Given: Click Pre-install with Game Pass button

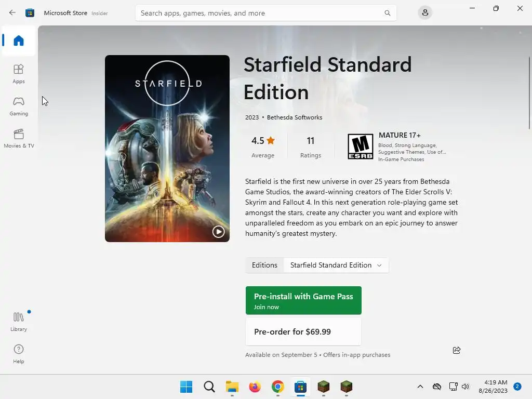Looking at the screenshot, I should click(303, 300).
